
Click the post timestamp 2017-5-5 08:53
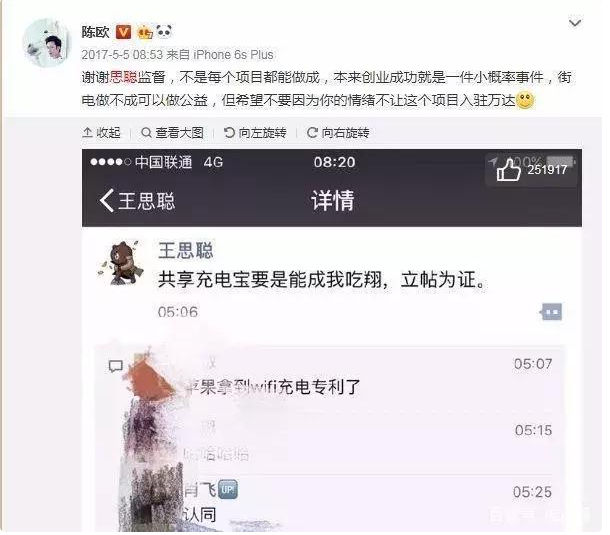pos(122,55)
